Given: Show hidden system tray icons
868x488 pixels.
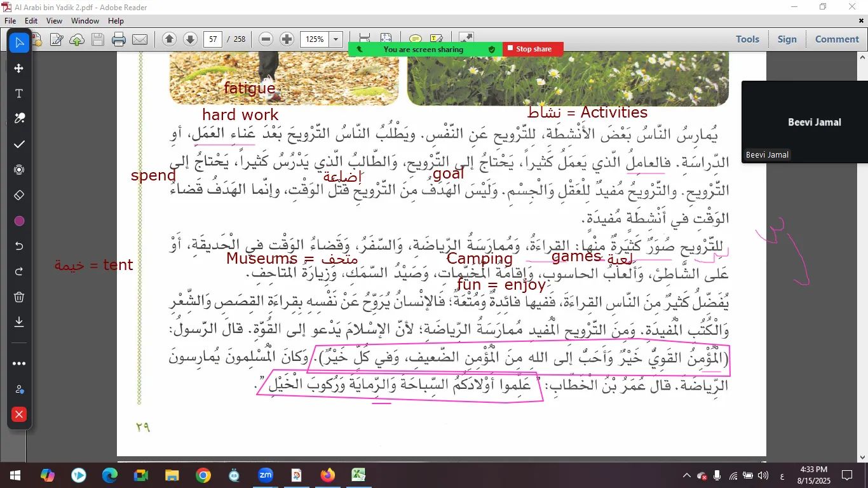Looking at the screenshot, I should click(x=686, y=475).
